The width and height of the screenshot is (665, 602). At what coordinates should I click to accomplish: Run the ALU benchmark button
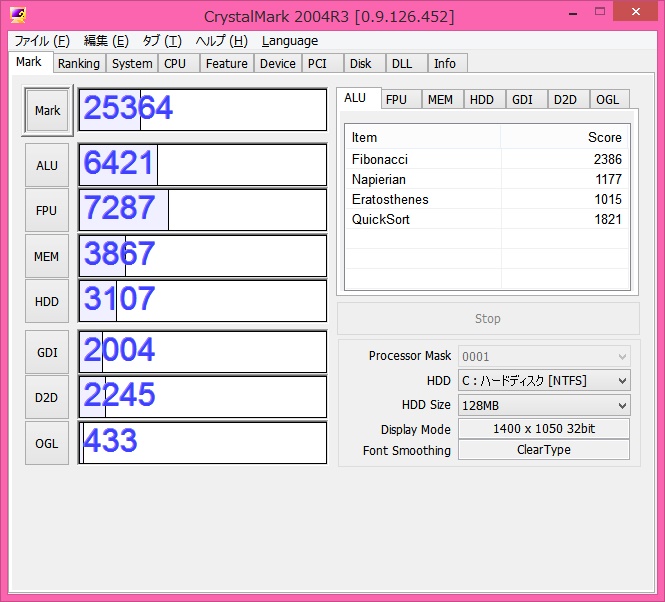click(x=47, y=165)
